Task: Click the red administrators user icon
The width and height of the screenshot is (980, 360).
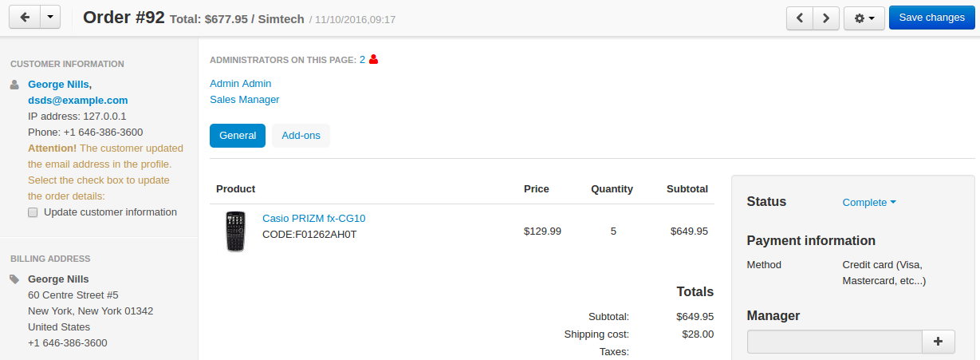Action: coord(373,59)
